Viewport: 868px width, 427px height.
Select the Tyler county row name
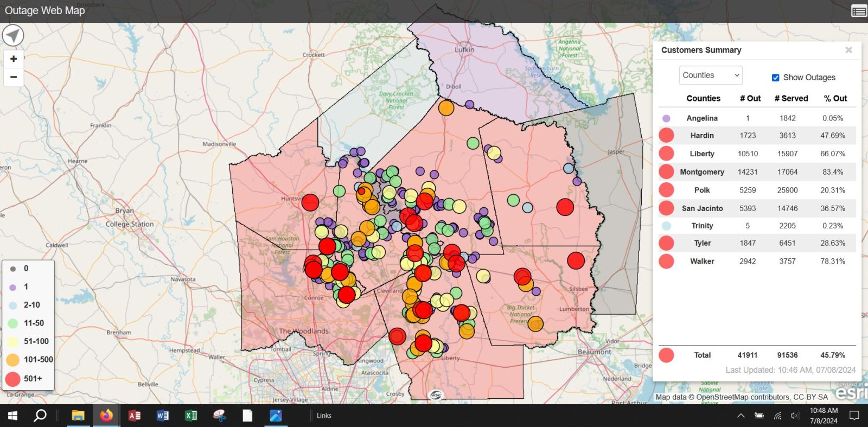[x=702, y=243]
